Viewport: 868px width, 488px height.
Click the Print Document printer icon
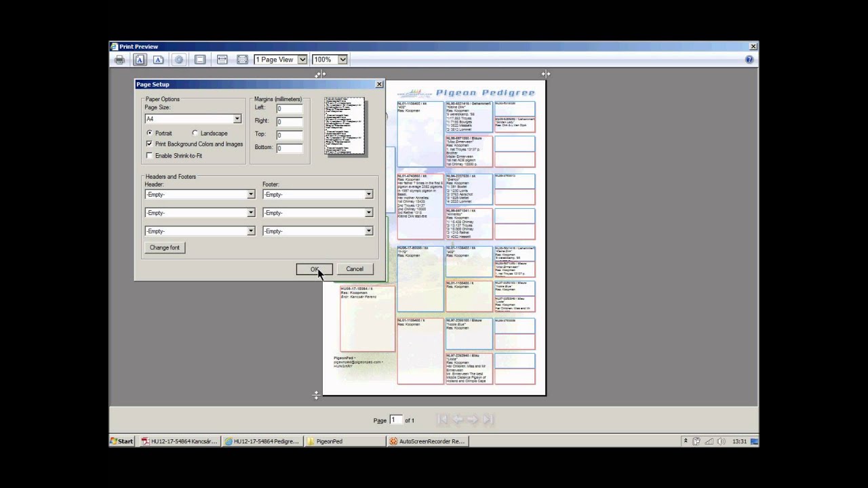pyautogui.click(x=119, y=60)
